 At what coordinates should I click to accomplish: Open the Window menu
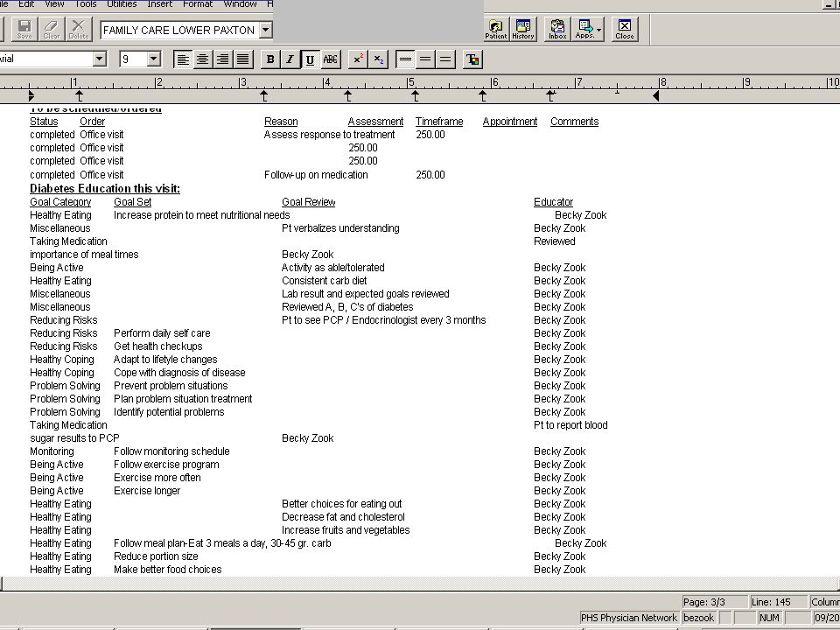pyautogui.click(x=240, y=3)
